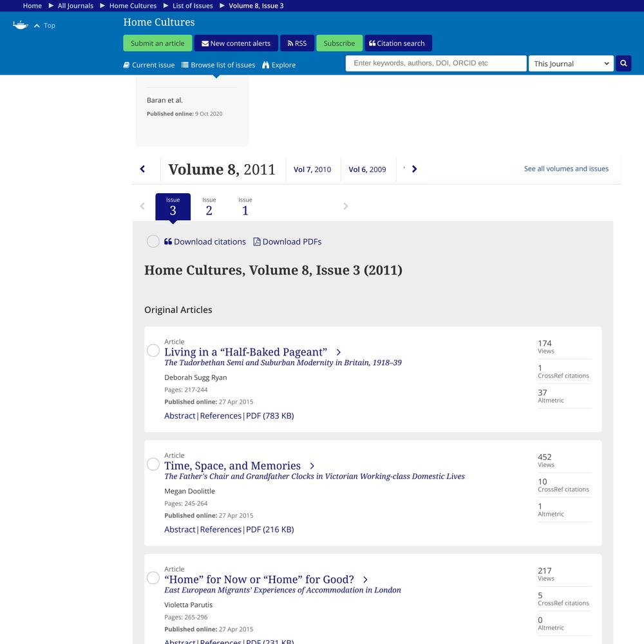Image resolution: width=644 pixels, height=644 pixels.
Task: Go to previous volumes with left arrow
Action: click(x=142, y=169)
